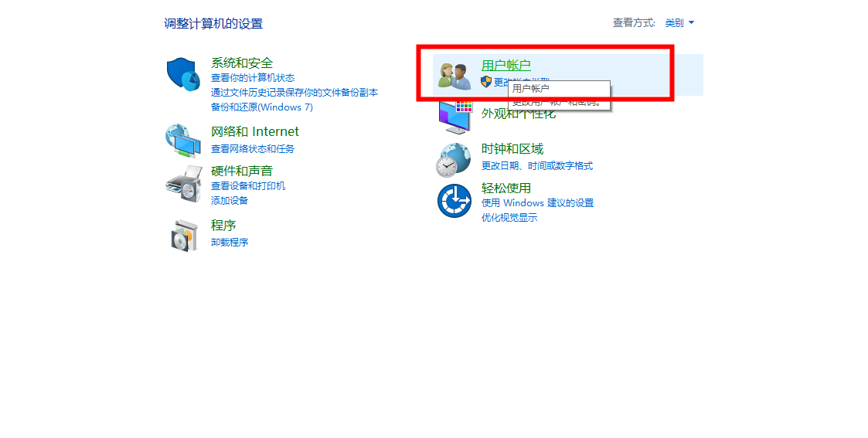Select the 优化视觉显示 link
The image size is (868, 438).
tap(509, 218)
